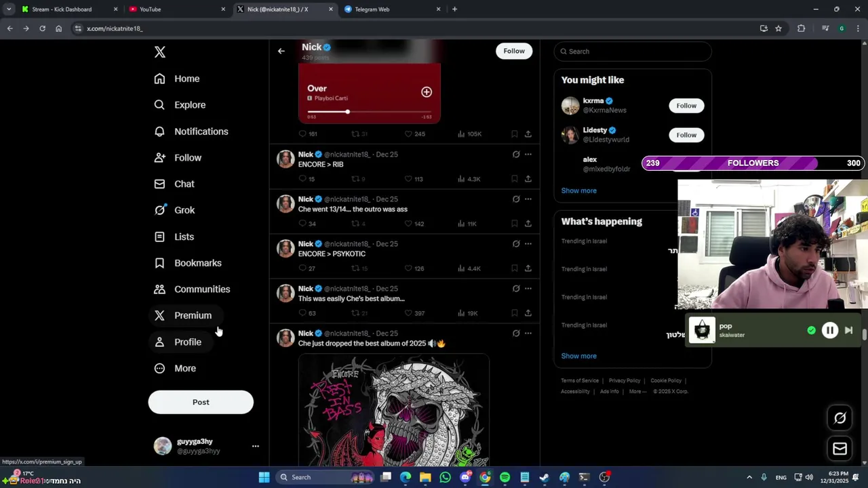The height and width of the screenshot is (488, 868).
Task: Expand the More menu in the sidebar
Action: point(176,369)
